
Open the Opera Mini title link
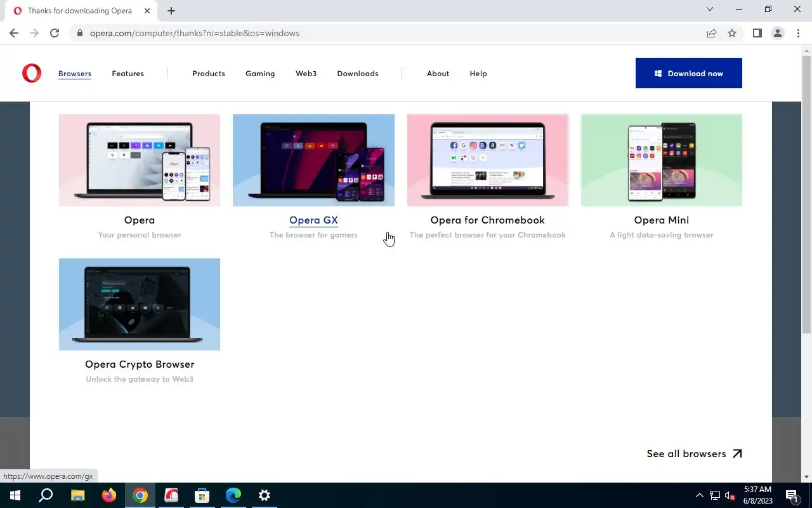click(662, 220)
